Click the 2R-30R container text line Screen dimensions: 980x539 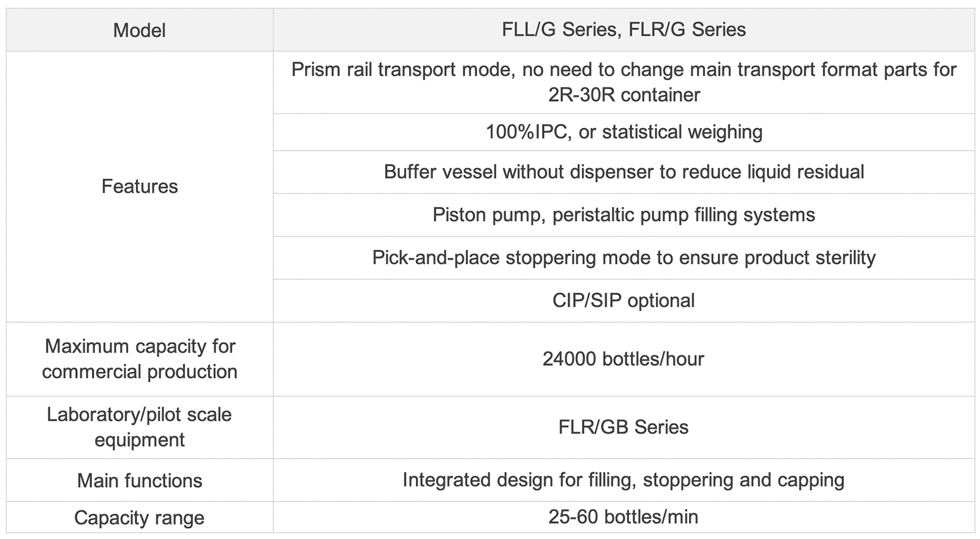click(624, 95)
